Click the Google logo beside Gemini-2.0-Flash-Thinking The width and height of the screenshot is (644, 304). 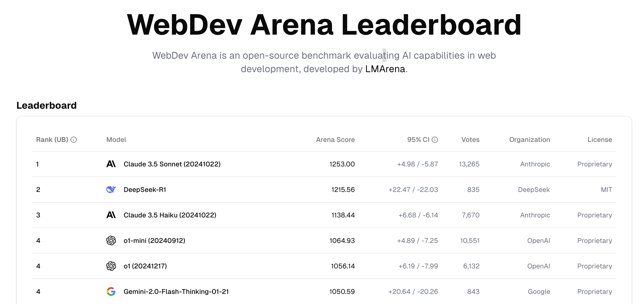pyautogui.click(x=111, y=291)
